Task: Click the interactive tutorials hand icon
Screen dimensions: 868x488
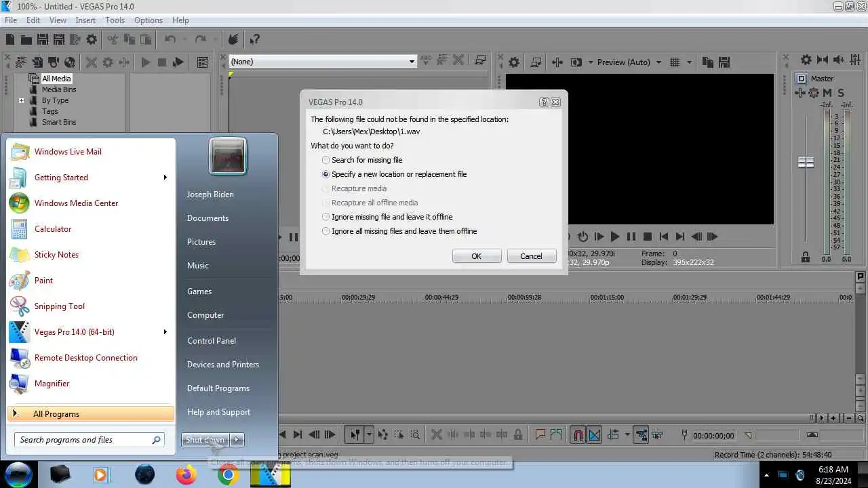Action: coord(233,39)
